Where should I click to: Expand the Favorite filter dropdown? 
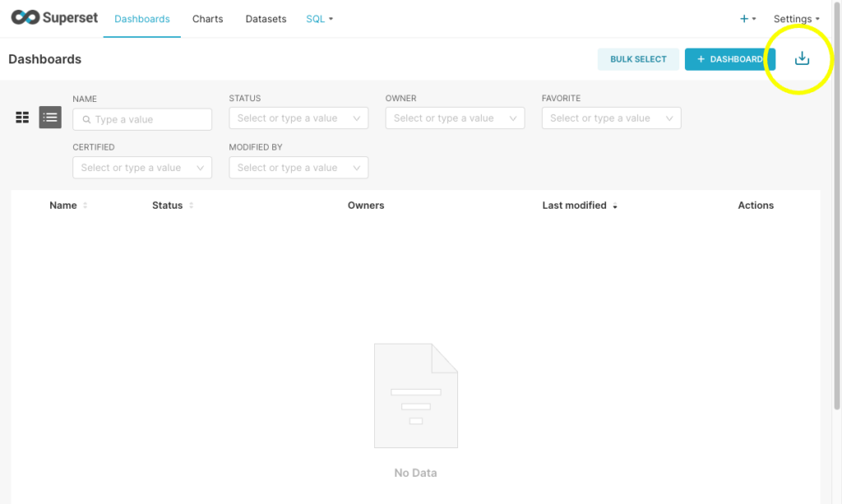point(669,118)
